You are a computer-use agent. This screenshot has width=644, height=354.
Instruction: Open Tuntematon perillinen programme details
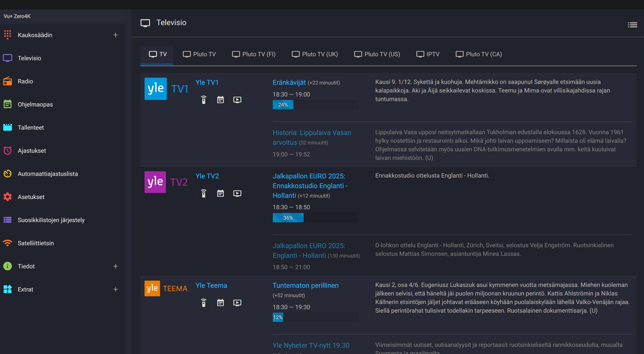pos(306,285)
